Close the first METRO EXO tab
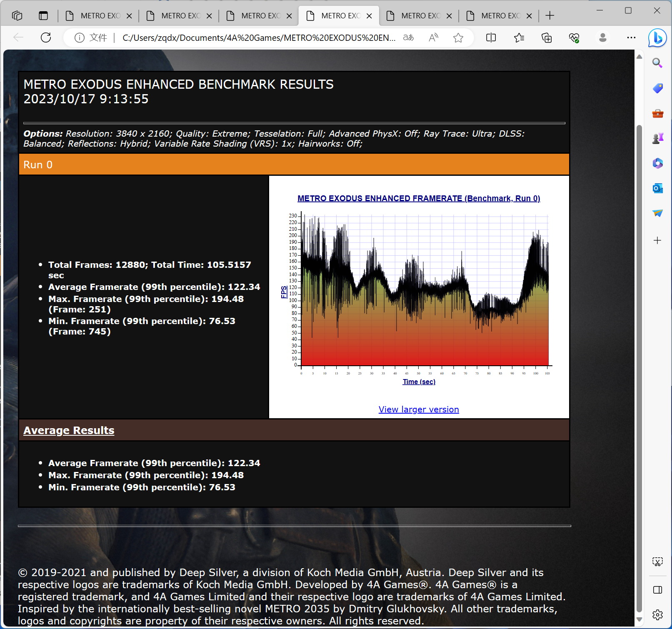Viewport: 672px width, 629px height. 129,16
